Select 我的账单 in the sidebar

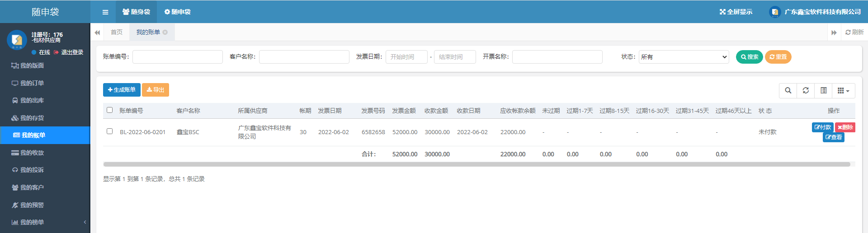pos(45,135)
